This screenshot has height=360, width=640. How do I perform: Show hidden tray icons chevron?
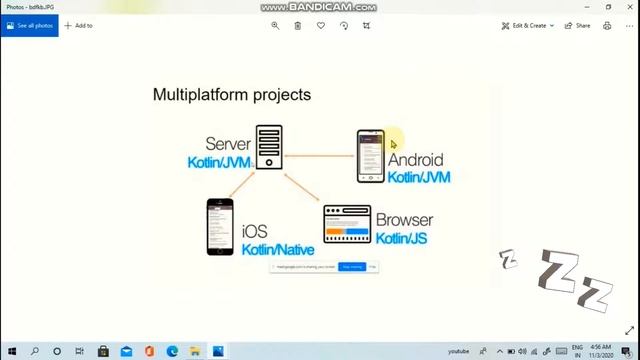pos(500,351)
